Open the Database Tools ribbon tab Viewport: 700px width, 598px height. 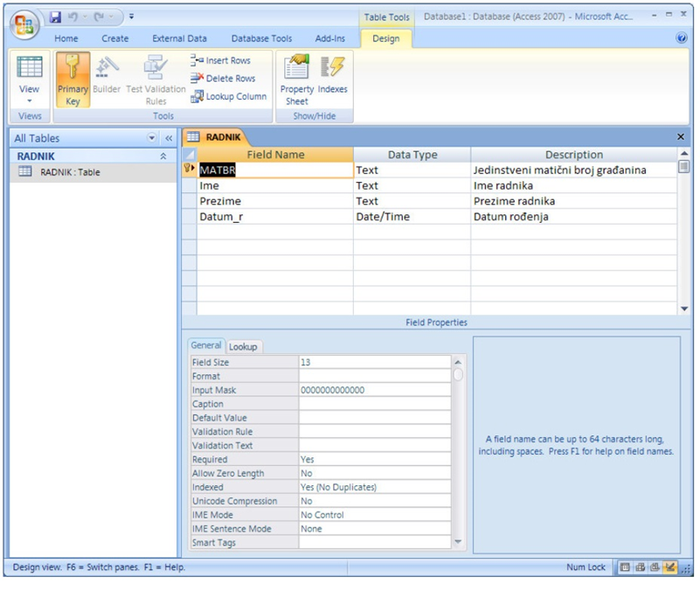tap(261, 38)
